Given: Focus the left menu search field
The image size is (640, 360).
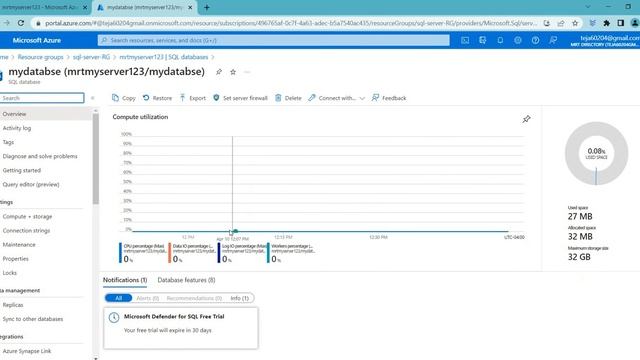Looking at the screenshot, I should (x=42, y=98).
